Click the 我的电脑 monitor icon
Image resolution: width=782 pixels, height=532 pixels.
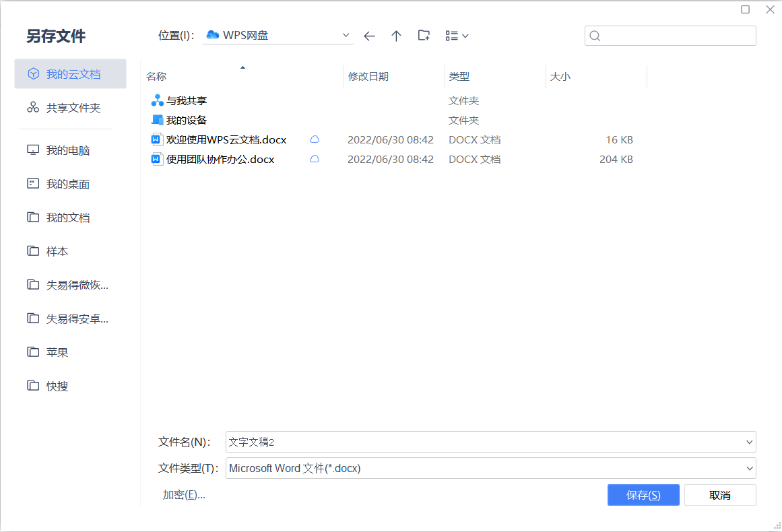33,149
